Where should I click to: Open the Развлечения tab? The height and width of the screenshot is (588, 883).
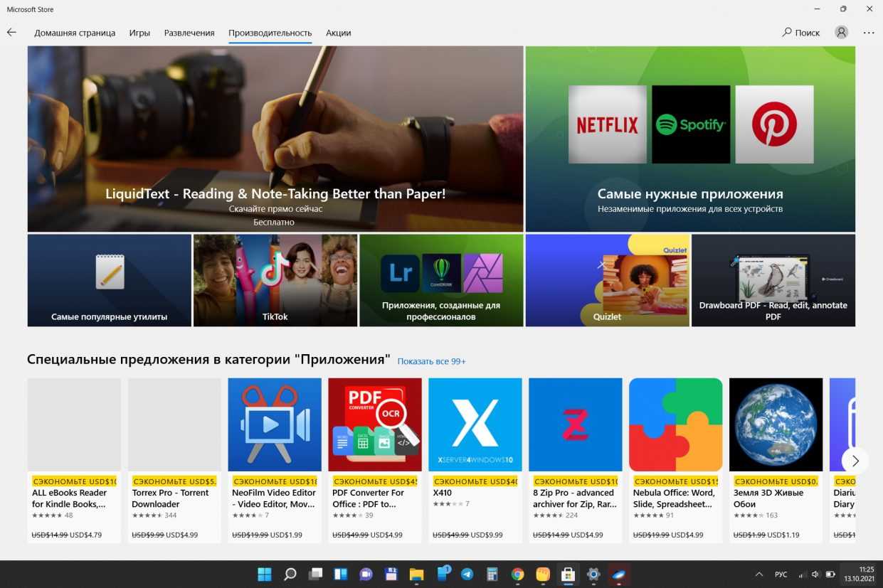[x=189, y=33]
